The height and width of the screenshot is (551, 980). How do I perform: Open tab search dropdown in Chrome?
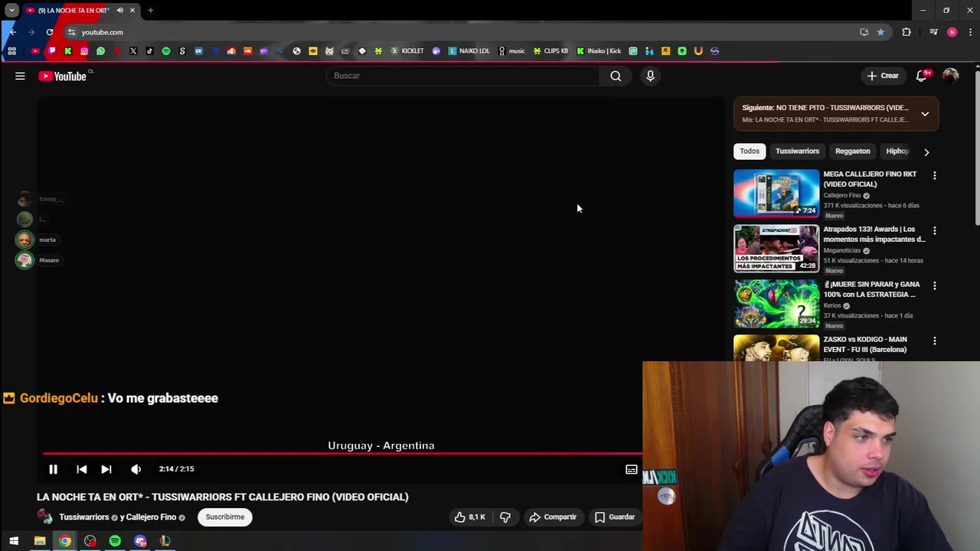click(11, 10)
